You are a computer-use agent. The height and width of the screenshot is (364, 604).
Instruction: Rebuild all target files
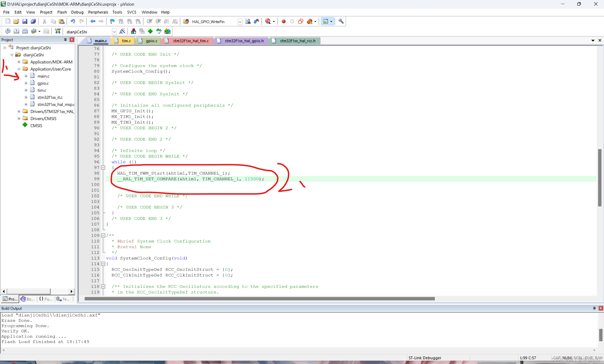(25, 31)
